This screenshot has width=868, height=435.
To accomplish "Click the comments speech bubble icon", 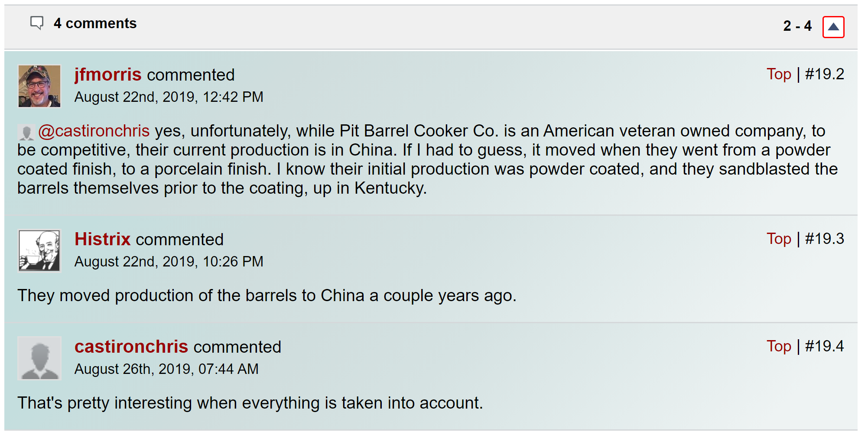I will coord(37,23).
